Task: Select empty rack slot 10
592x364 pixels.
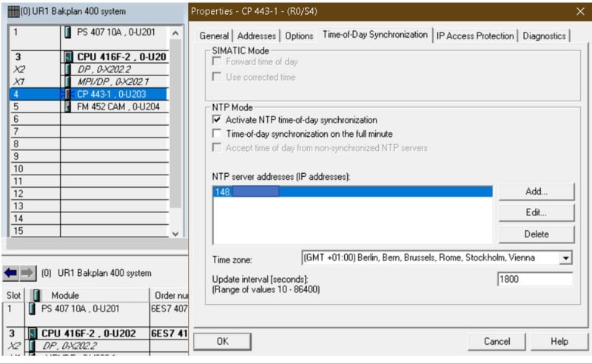Action: point(89,169)
